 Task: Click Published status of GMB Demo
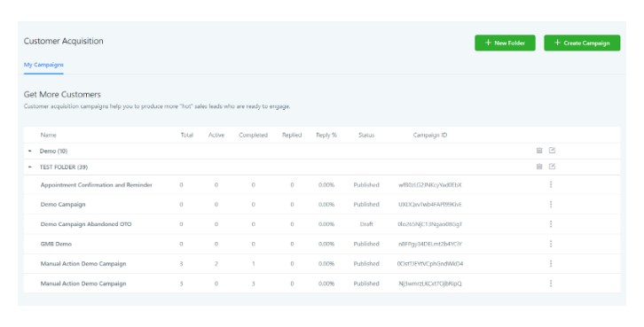pos(366,244)
